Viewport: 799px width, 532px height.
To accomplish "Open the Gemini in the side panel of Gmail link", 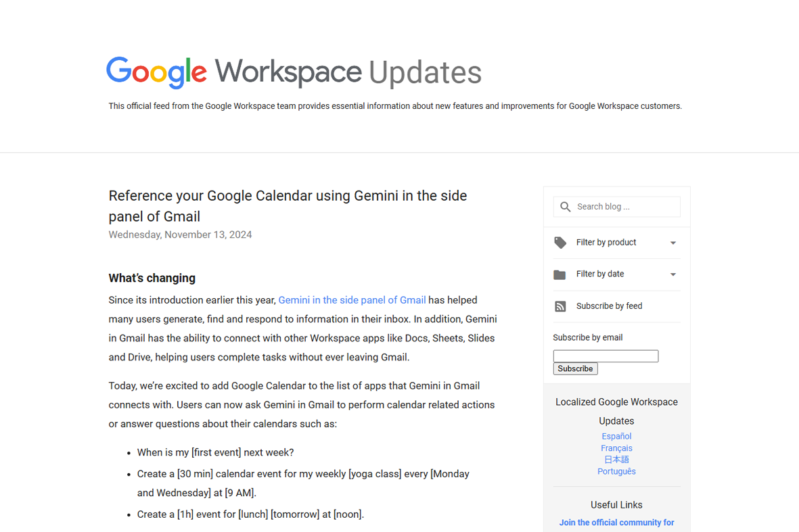I will pos(352,299).
